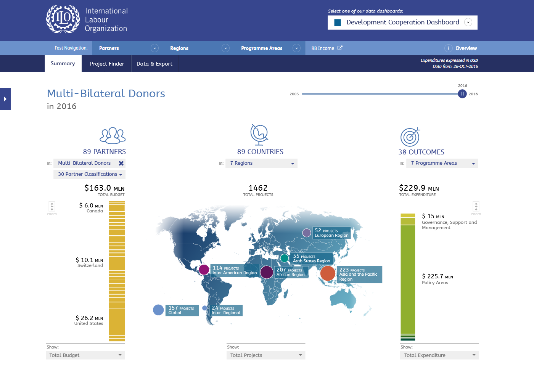Select the African Region dark purple bubble
Screen dimensions: 534x392
tap(267, 272)
